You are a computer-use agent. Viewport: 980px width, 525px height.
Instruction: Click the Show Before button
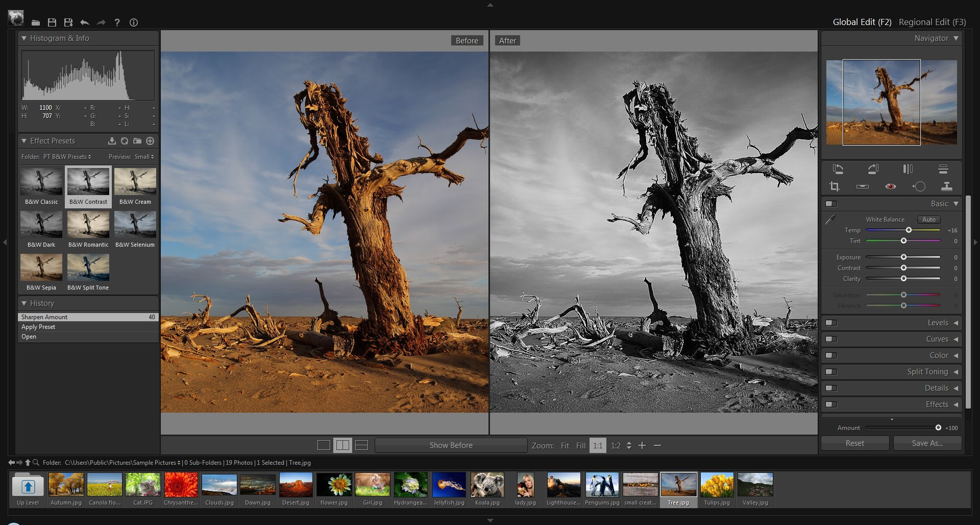tap(450, 445)
